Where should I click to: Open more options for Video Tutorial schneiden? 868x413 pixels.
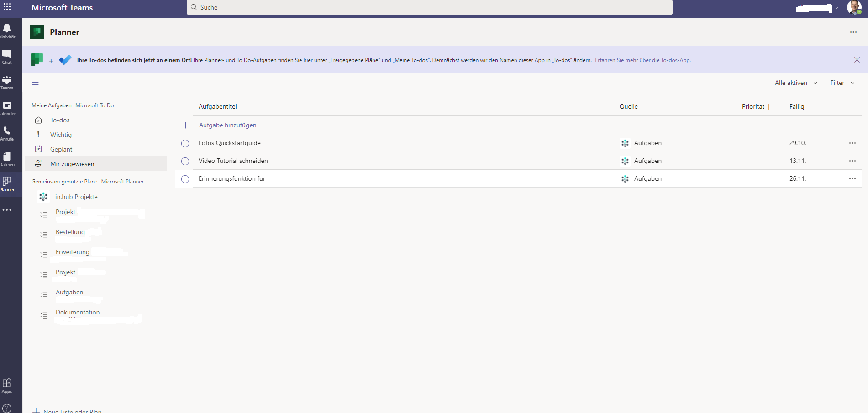point(852,161)
